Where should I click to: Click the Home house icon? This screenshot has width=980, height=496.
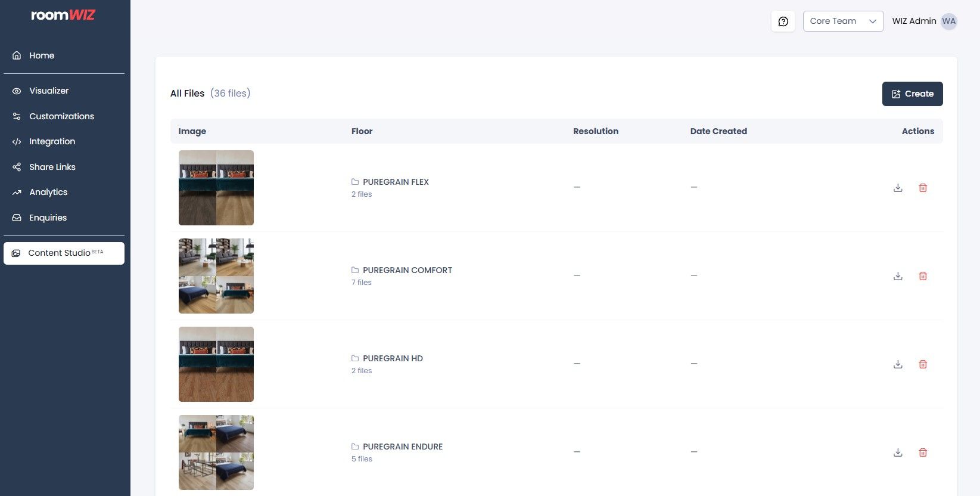[17, 55]
